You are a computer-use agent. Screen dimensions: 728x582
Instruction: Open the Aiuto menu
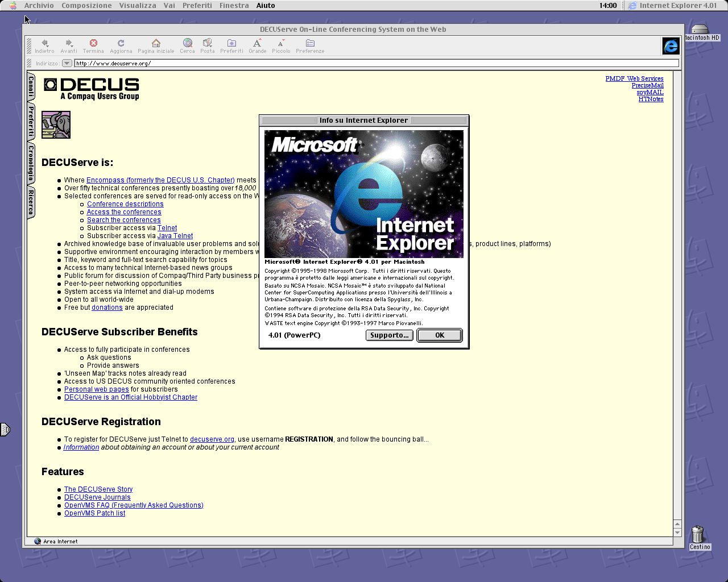[266, 5]
